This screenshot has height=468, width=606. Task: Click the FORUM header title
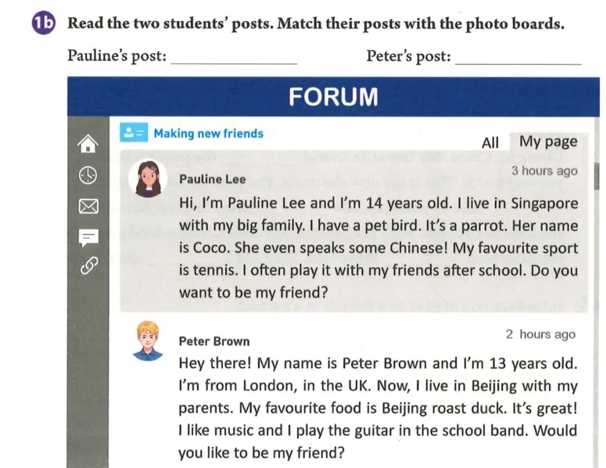point(333,97)
